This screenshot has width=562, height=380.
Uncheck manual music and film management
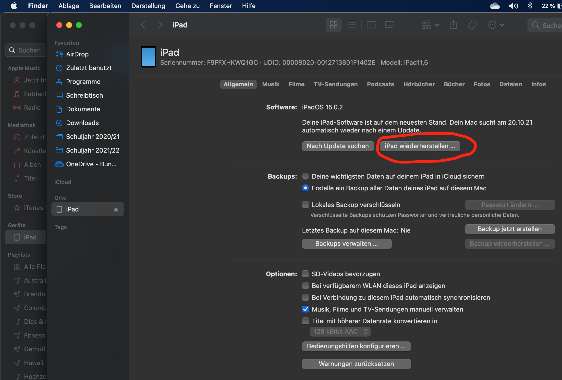(305, 309)
